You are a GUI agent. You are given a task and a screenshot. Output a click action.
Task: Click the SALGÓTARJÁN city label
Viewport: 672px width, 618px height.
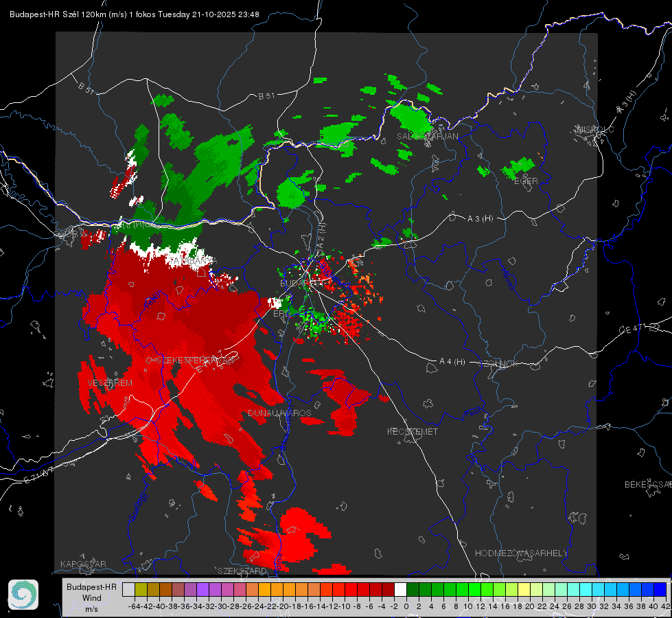tap(427, 137)
